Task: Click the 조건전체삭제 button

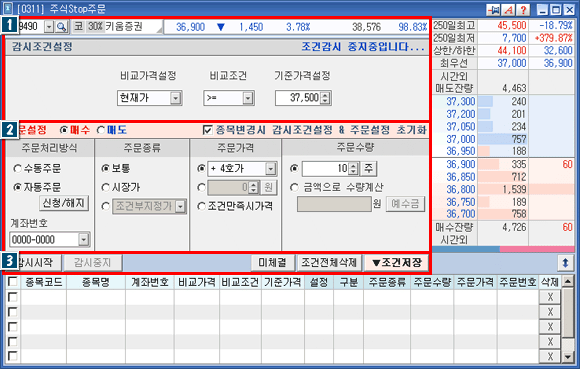Action: [329, 263]
